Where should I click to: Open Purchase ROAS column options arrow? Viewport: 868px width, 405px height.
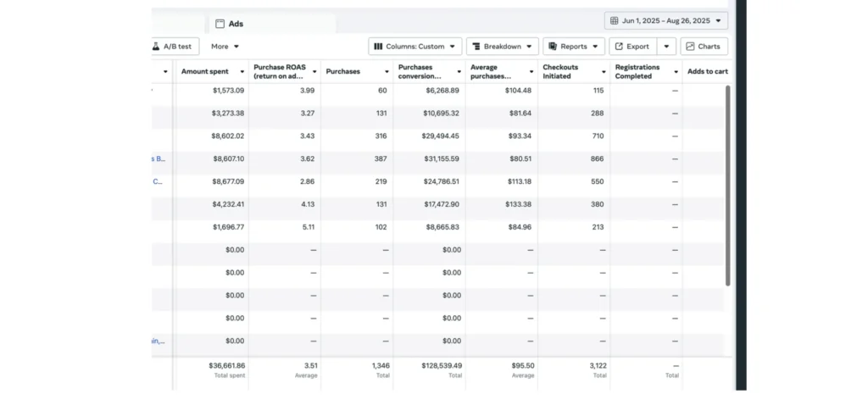(x=314, y=72)
